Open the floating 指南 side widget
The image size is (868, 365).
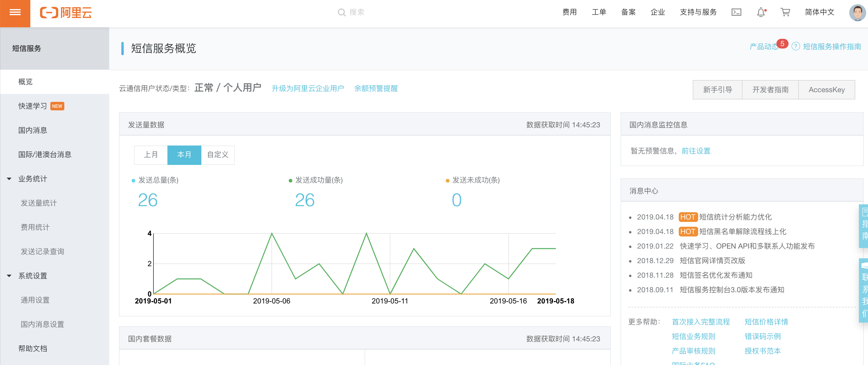(864, 226)
